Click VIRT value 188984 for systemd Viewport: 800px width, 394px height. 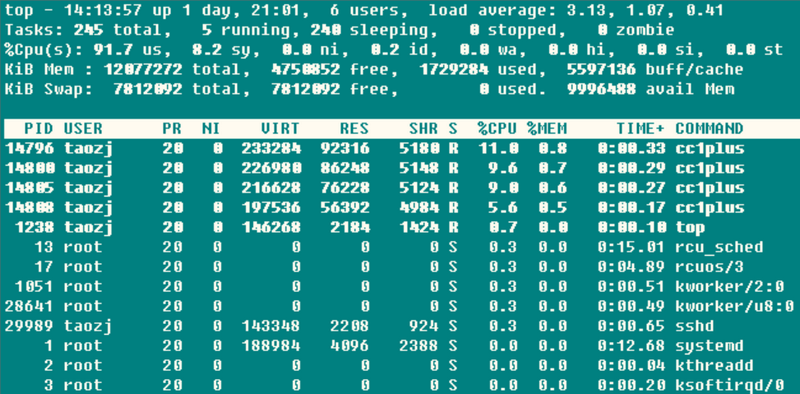pyautogui.click(x=270, y=346)
